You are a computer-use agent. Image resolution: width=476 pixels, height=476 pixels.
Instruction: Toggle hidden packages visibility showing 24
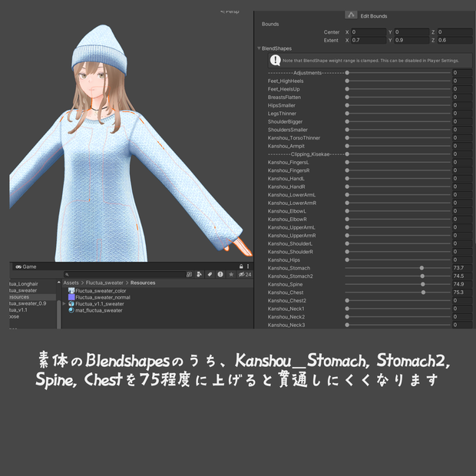point(245,274)
